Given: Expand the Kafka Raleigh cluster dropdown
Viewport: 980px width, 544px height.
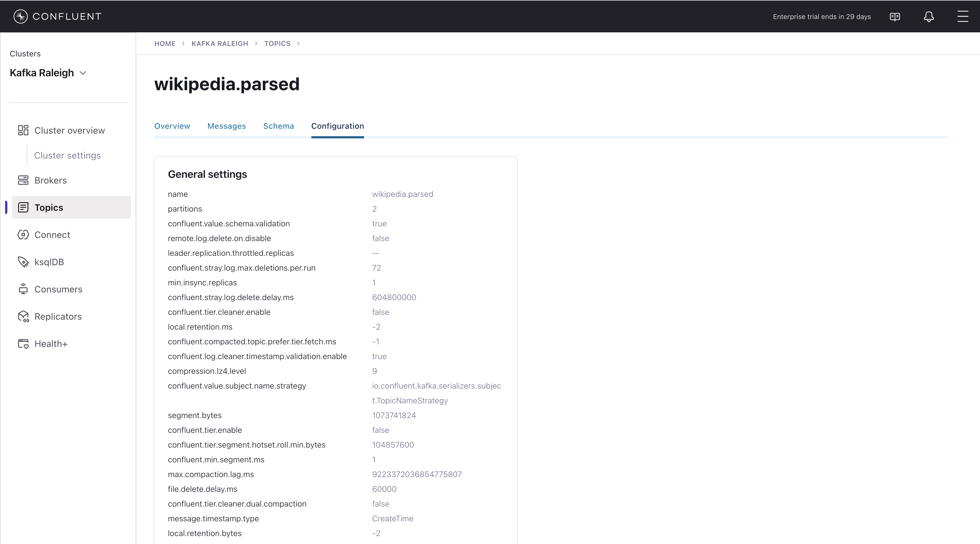Looking at the screenshot, I should (83, 73).
